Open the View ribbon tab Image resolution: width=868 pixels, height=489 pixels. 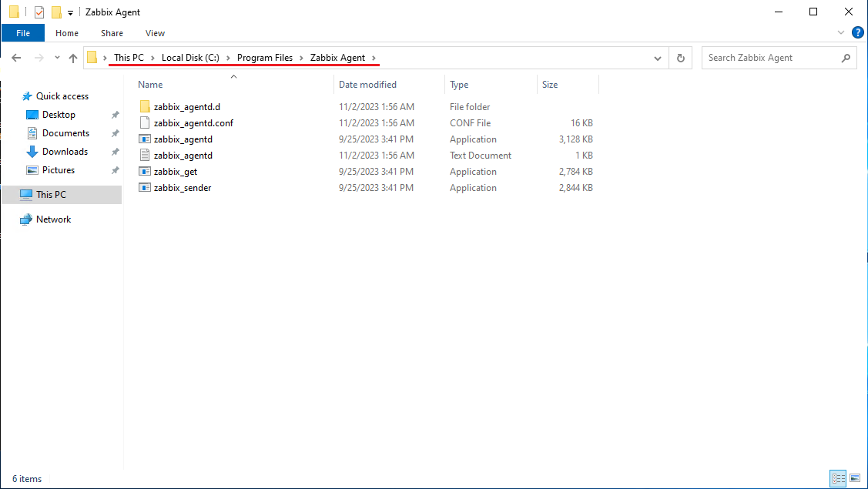point(155,33)
